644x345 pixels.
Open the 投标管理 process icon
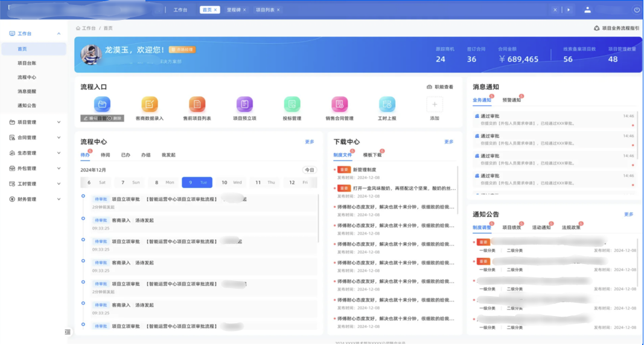click(292, 105)
